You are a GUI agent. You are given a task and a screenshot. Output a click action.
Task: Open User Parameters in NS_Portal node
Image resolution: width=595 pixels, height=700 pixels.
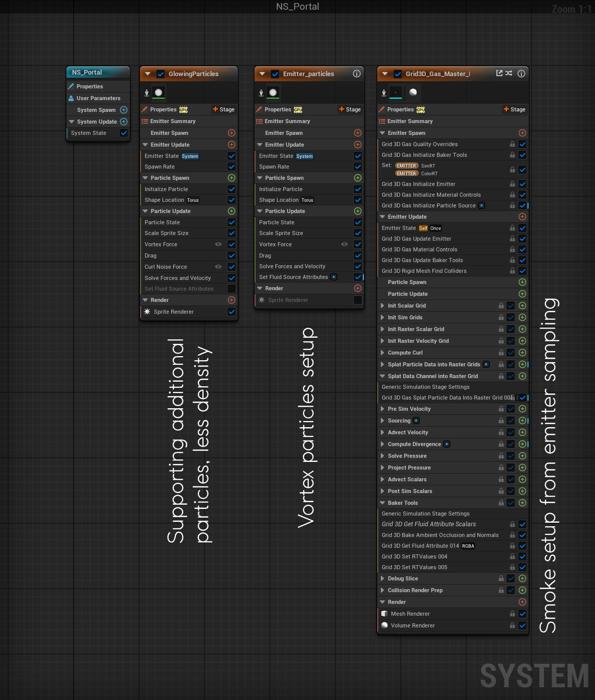click(98, 98)
